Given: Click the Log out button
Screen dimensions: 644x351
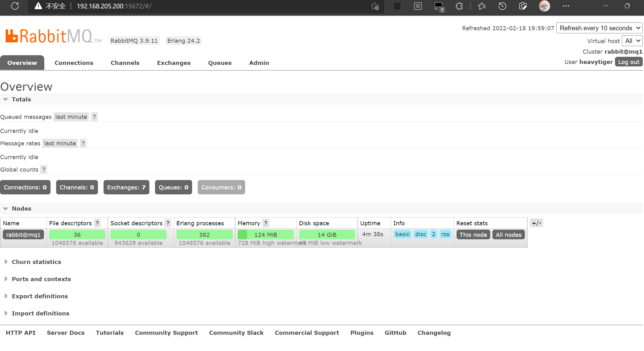Looking at the screenshot, I should (628, 62).
